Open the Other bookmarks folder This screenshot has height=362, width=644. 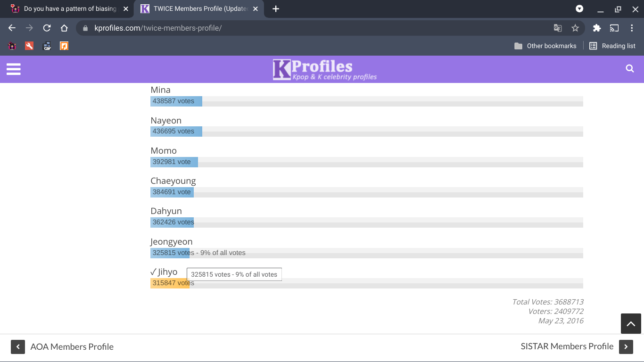click(x=545, y=46)
